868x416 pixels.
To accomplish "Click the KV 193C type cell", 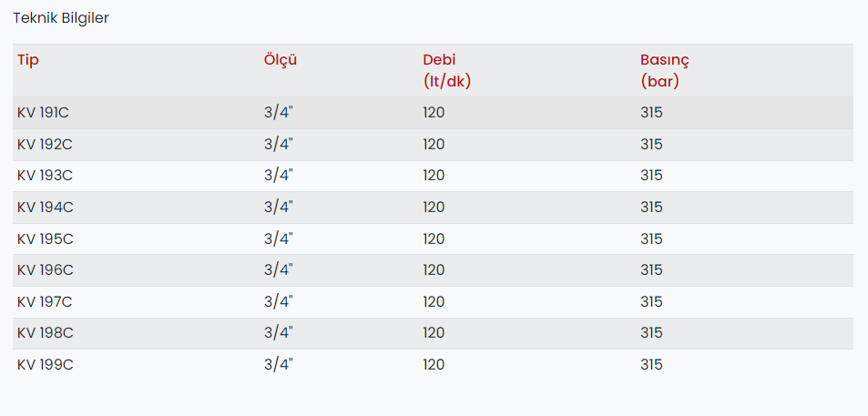I will (x=45, y=176).
